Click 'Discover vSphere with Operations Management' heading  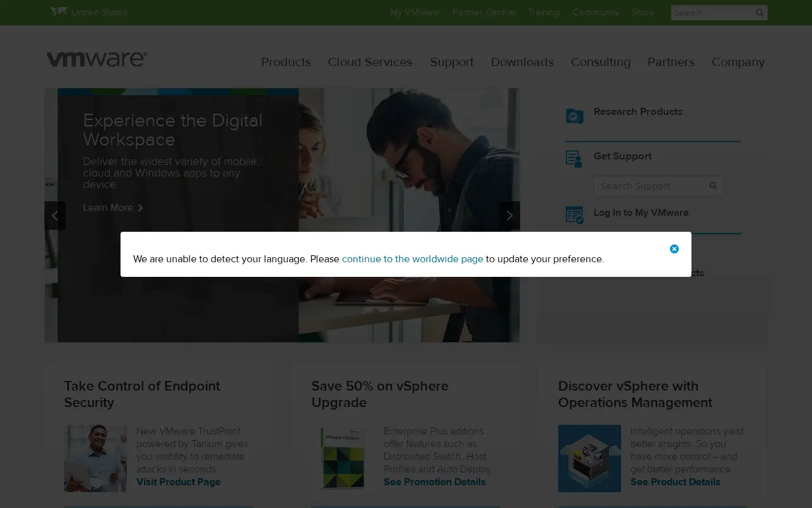click(x=635, y=394)
